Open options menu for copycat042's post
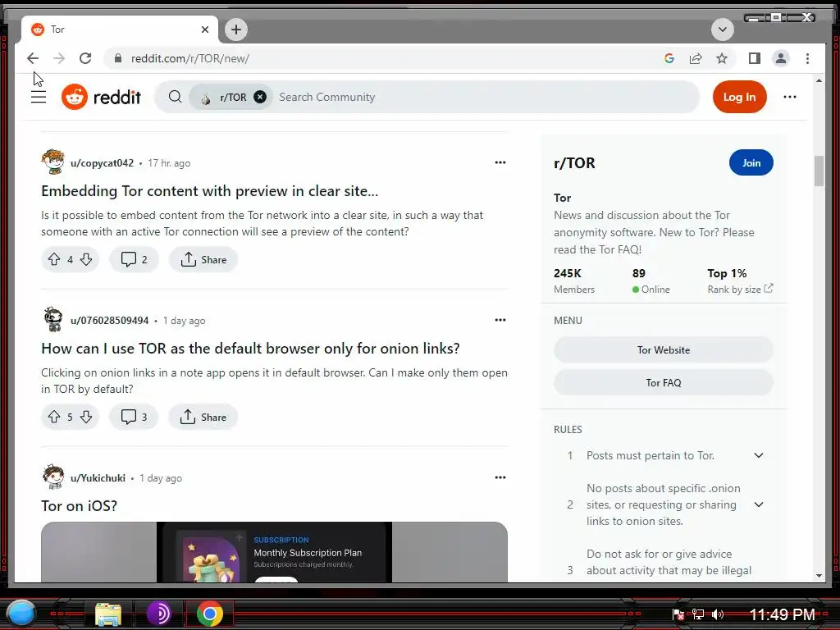Screen dimensions: 840x630 [500, 162]
